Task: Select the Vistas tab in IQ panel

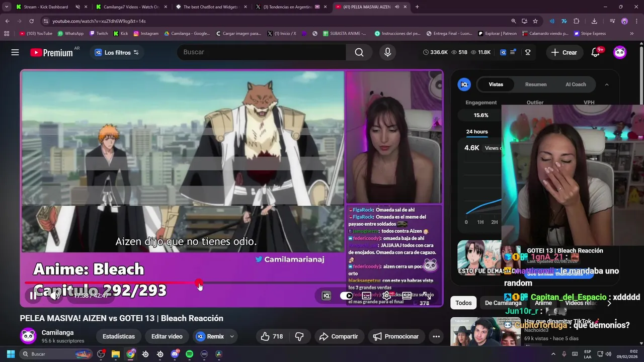Action: (x=496, y=84)
